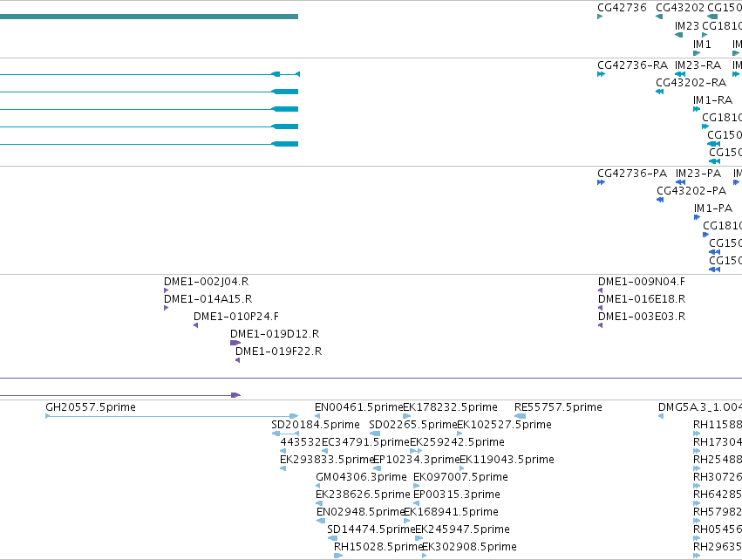
Task: Click the CG42736 gene label
Action: click(x=622, y=8)
